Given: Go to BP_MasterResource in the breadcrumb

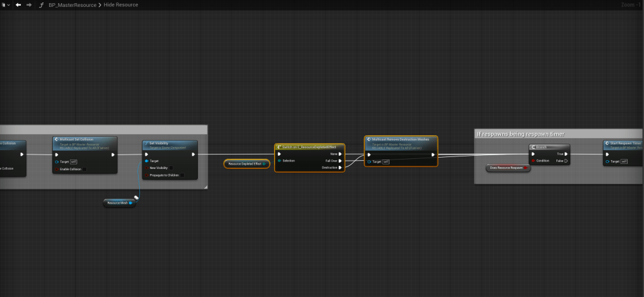Looking at the screenshot, I should [72, 5].
